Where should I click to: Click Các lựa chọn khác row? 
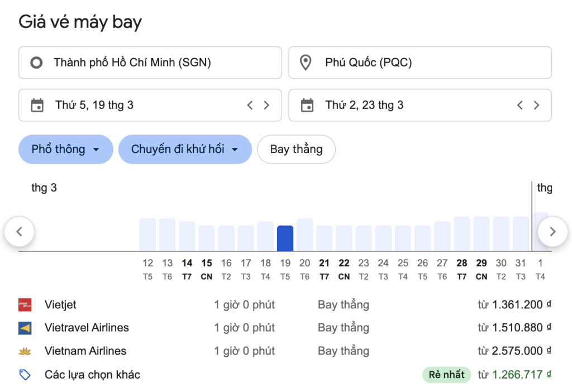tap(93, 375)
